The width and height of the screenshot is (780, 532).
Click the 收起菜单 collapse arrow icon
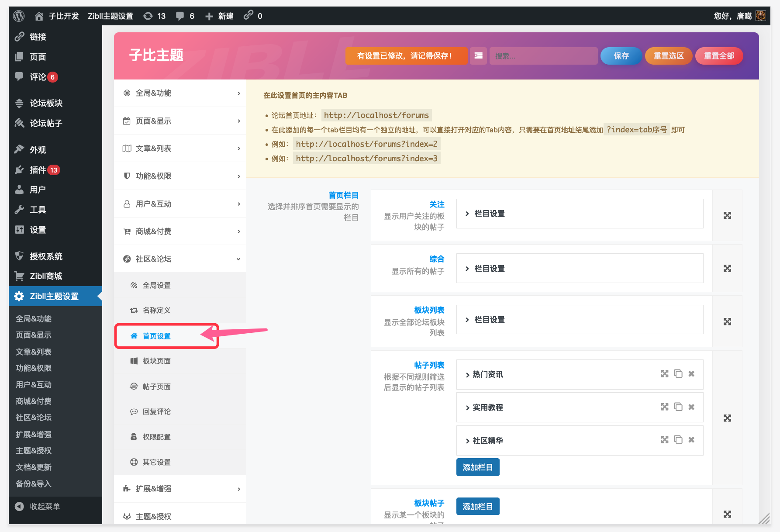(19, 506)
